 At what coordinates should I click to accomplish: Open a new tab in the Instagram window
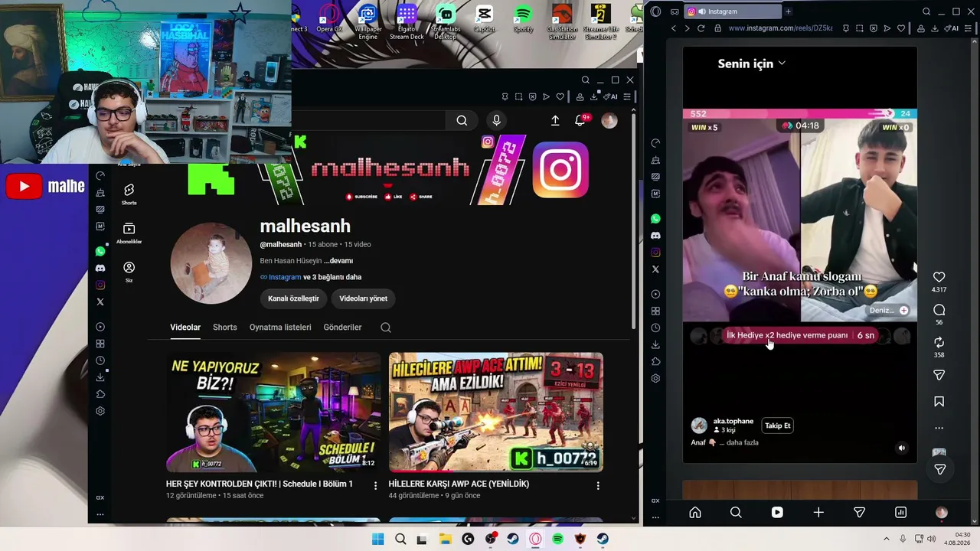pos(788,11)
